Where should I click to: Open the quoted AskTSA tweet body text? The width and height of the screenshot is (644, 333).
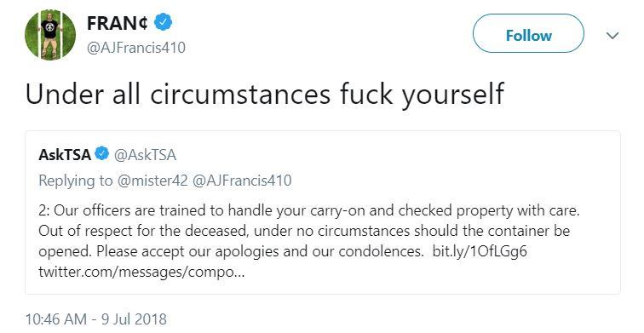point(309,241)
